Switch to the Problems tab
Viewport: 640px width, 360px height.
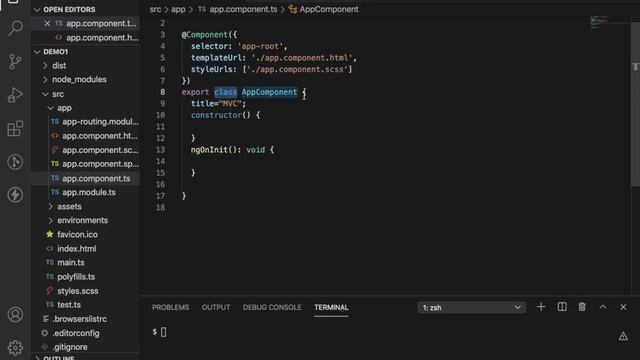(171, 307)
